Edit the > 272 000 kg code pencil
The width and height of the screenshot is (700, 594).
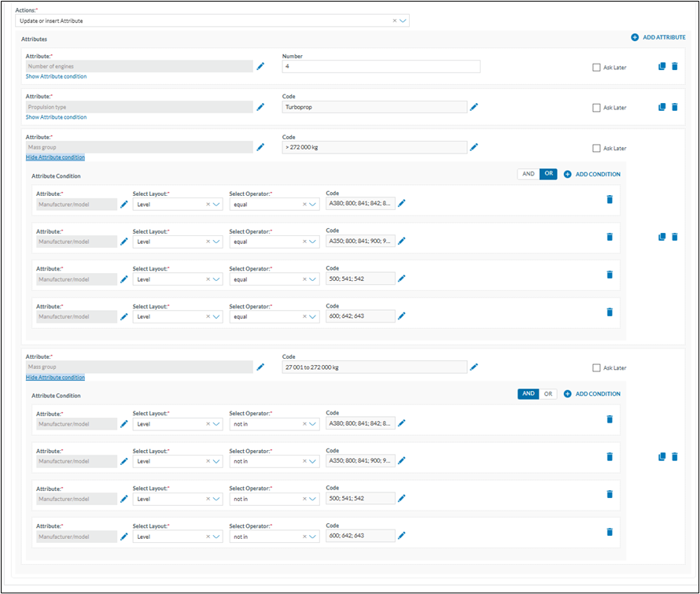(474, 147)
